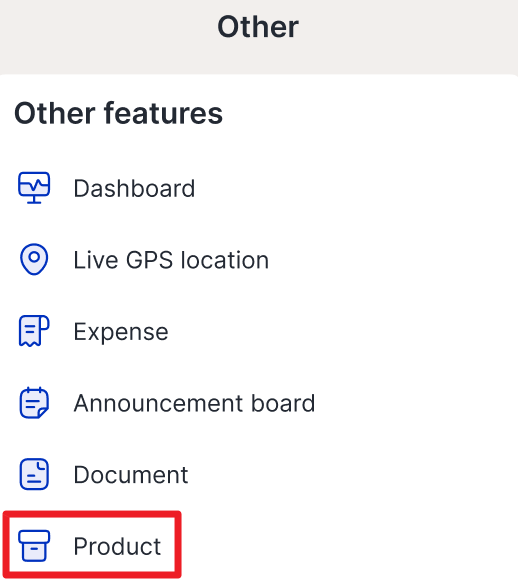This screenshot has width=518, height=588.
Task: Go to the Expense feature
Action: coord(259,331)
